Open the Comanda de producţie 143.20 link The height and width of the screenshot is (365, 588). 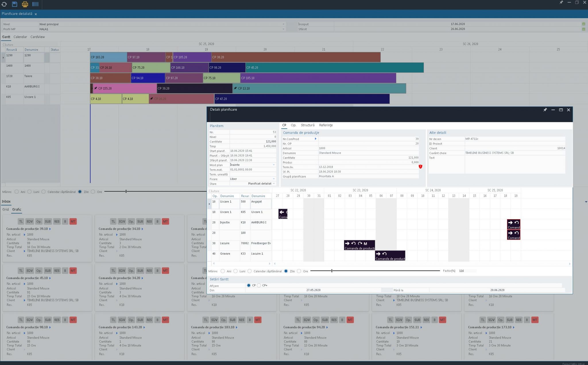tap(121, 327)
